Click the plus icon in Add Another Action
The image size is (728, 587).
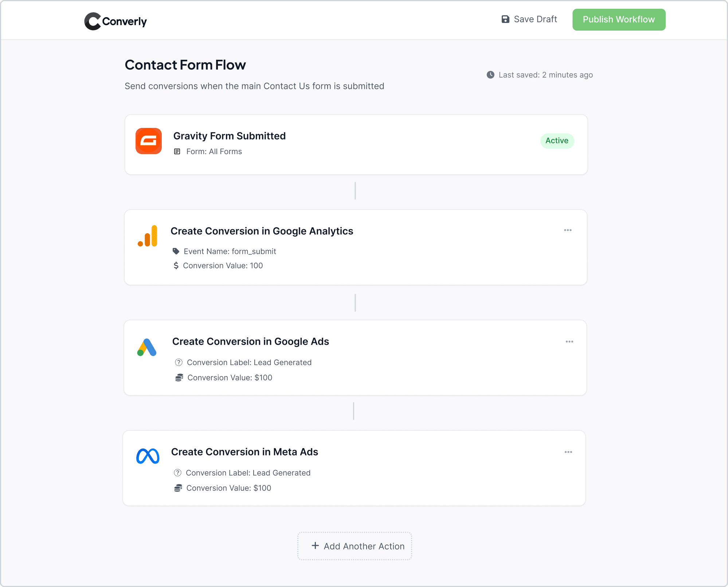pyautogui.click(x=315, y=545)
